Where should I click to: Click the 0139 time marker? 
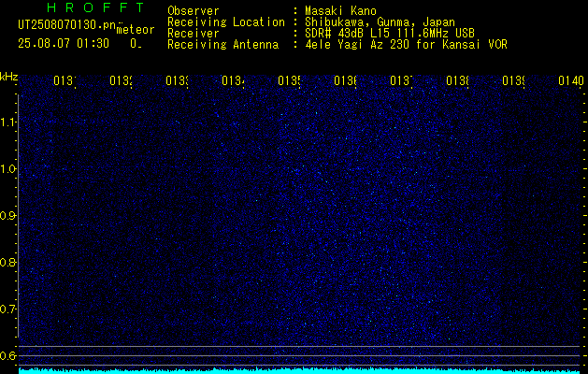[513, 80]
